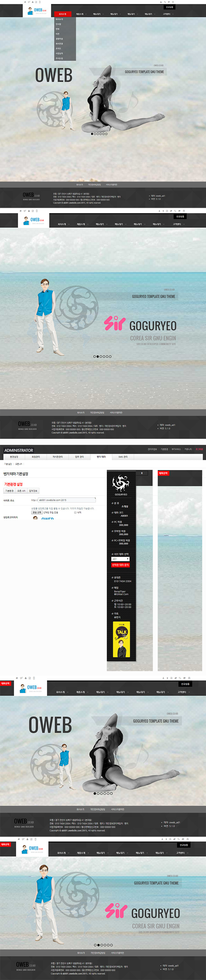This screenshot has width=206, height=980.
Task: Open the red highlighted 회사소개 menu
Action: pyautogui.click(x=62, y=14)
